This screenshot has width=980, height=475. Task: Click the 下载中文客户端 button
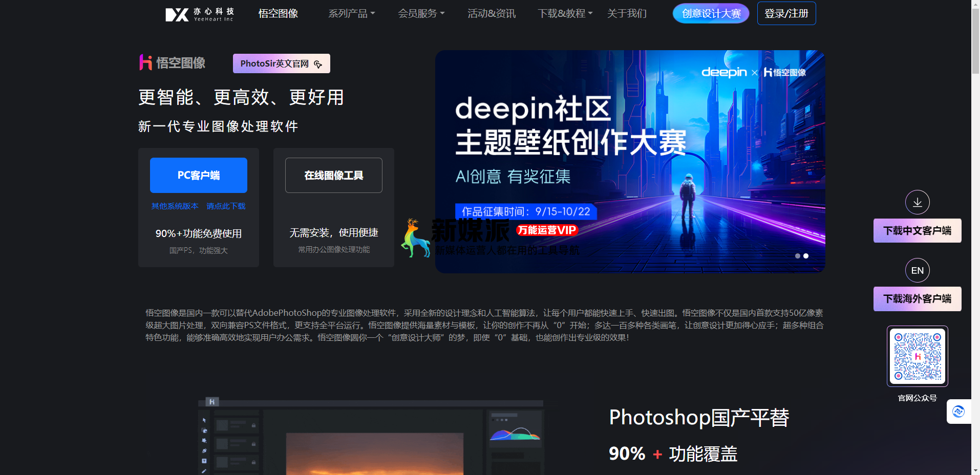pos(917,231)
